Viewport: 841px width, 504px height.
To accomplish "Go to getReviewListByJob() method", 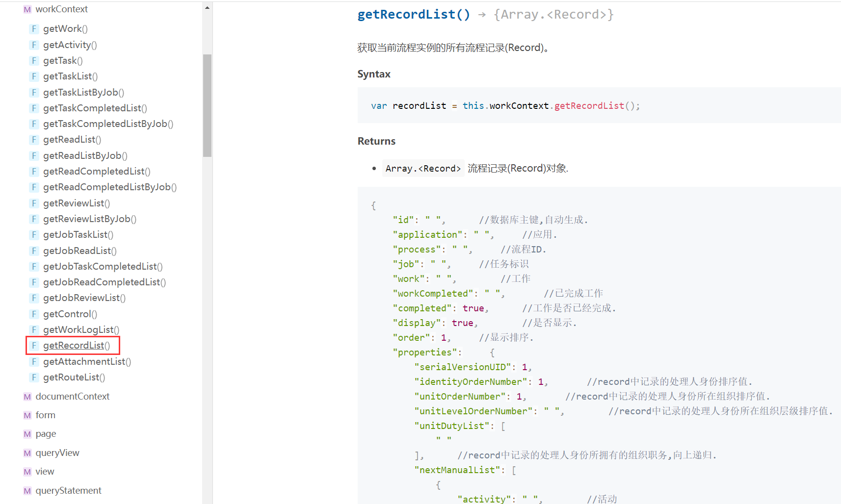I will coord(90,219).
